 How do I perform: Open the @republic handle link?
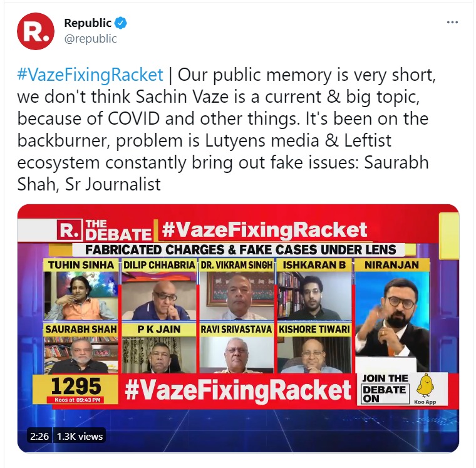point(90,38)
